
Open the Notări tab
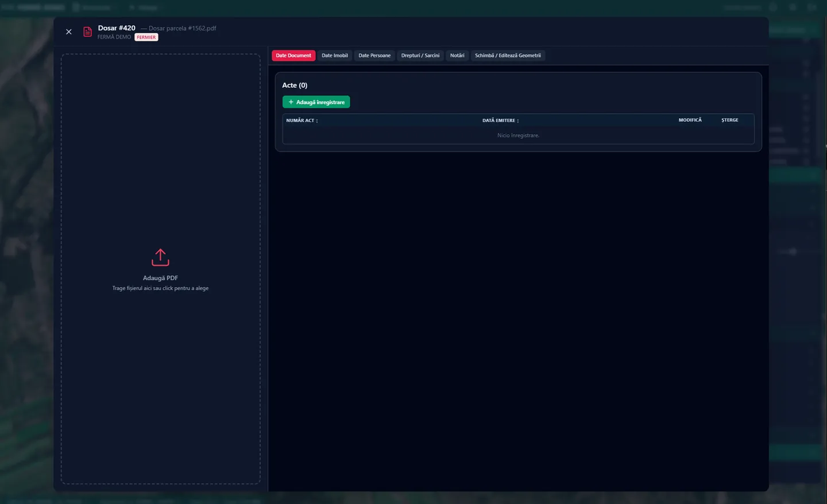(x=457, y=56)
